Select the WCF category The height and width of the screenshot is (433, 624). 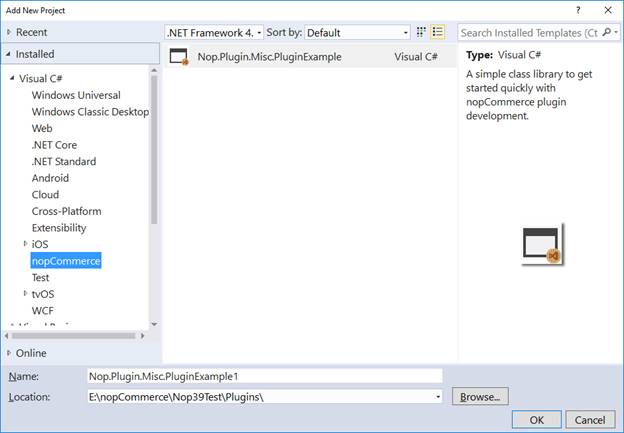click(43, 311)
